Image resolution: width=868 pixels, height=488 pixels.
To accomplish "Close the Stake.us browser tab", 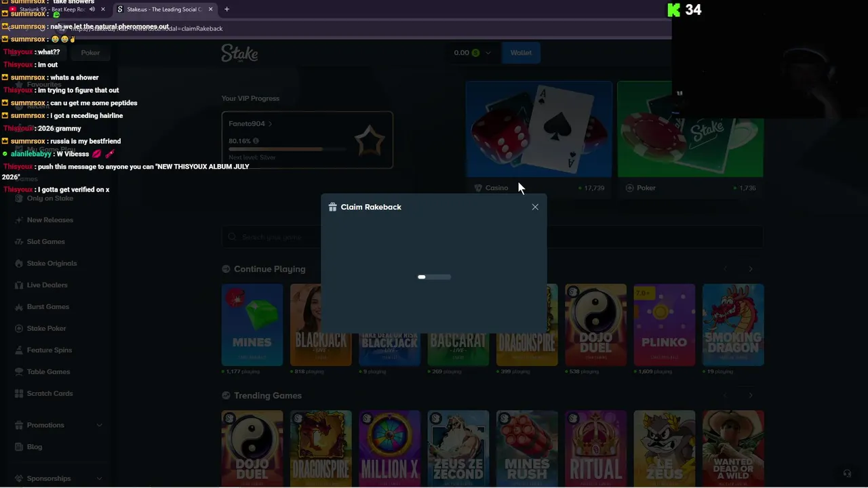I will [x=210, y=9].
